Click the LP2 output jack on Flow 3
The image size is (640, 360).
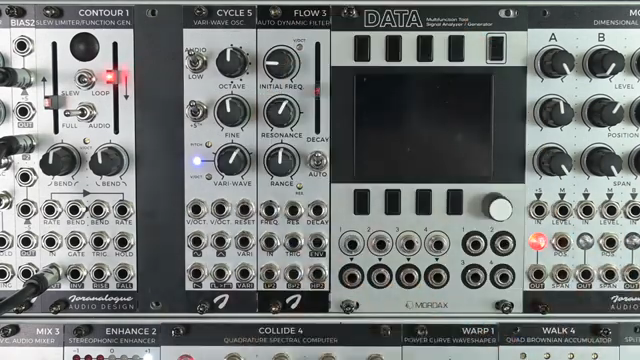pyautogui.click(x=269, y=273)
